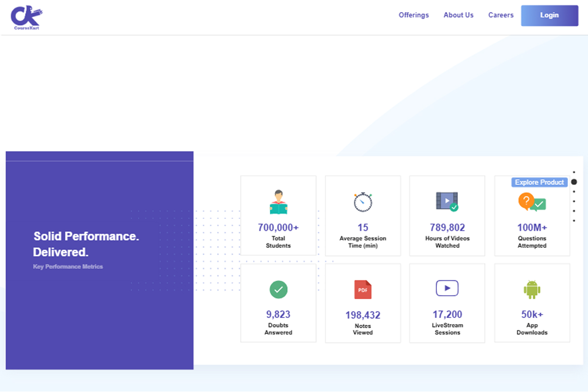
Task: Select the "Key Performance Metrics" subtitle
Action: pyautogui.click(x=68, y=267)
